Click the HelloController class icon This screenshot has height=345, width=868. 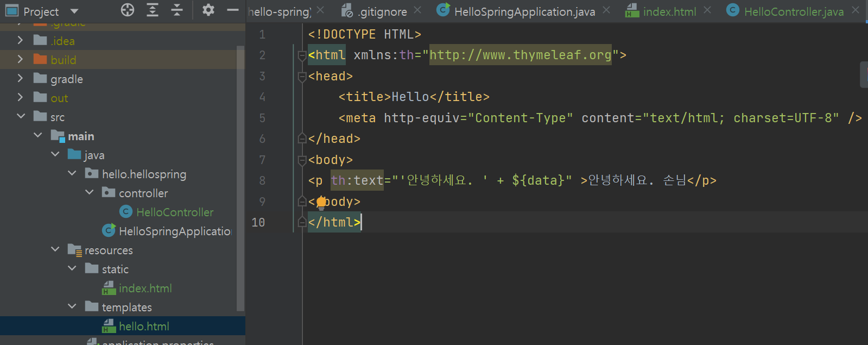pyautogui.click(x=126, y=211)
